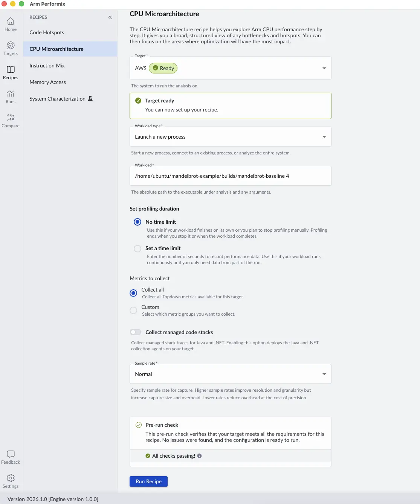Open Settings gear icon
The height and width of the screenshot is (504, 420).
(x=11, y=478)
